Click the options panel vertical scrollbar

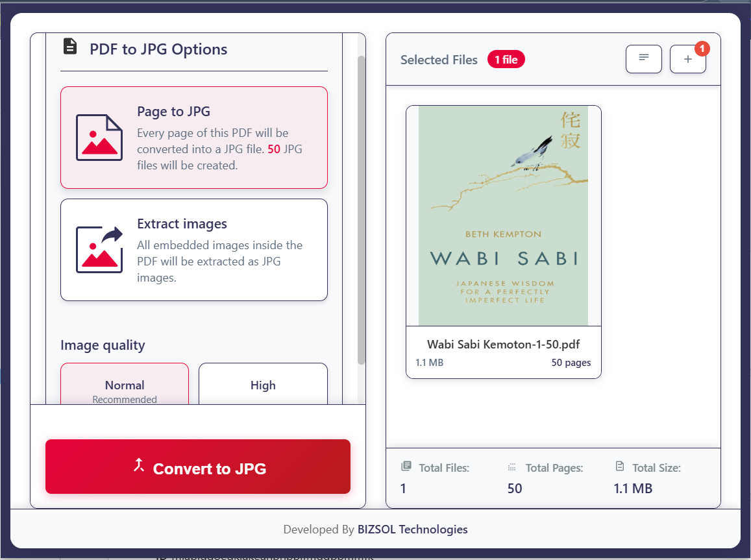[362, 208]
